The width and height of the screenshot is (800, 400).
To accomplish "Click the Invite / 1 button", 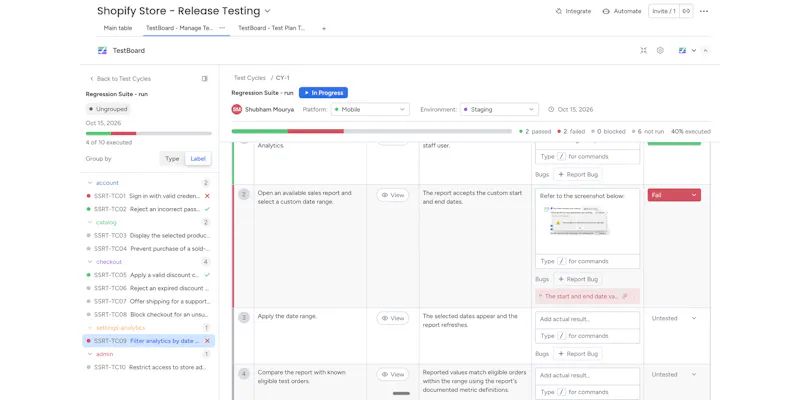I will pyautogui.click(x=664, y=11).
